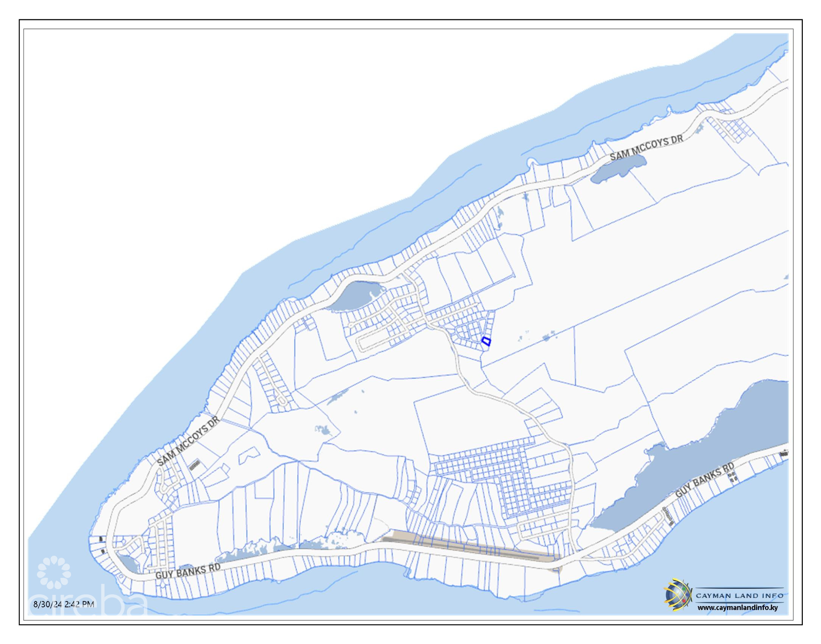
Task: Click the Cayman Land Info globe logo
Action: pos(677,596)
